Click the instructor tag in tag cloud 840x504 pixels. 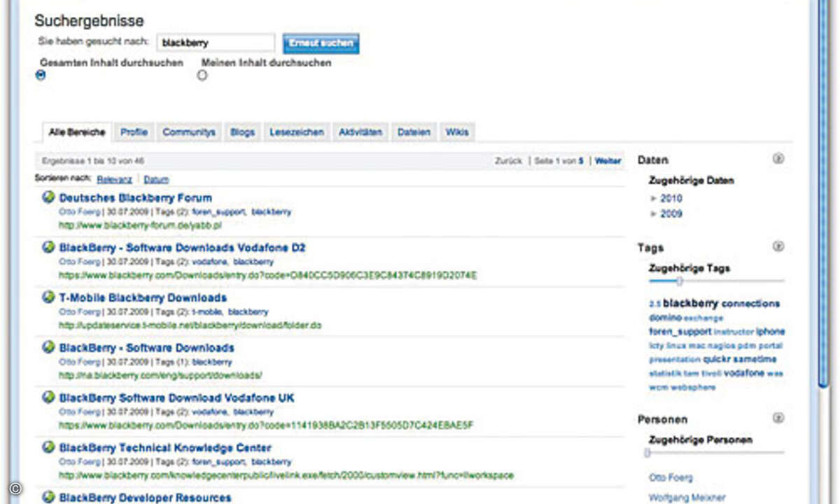pos(734,332)
